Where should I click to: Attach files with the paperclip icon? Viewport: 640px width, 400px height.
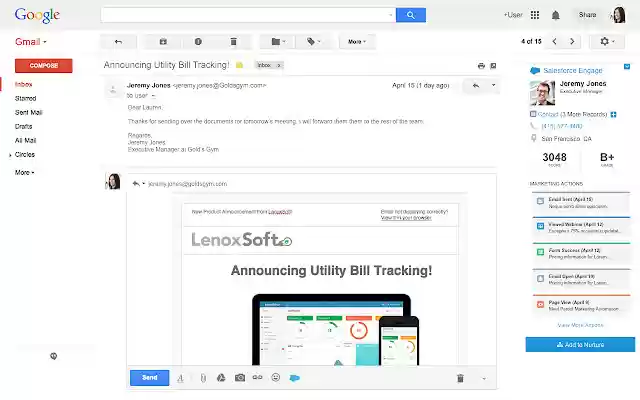tap(203, 378)
